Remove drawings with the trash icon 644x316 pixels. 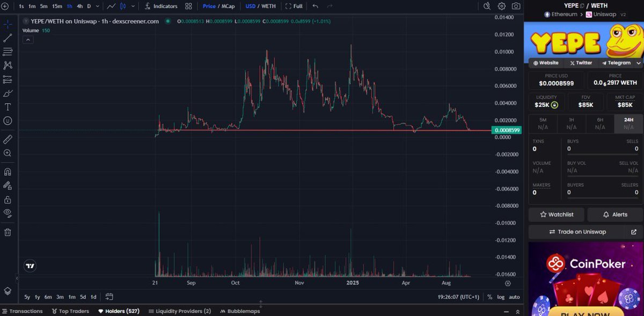[8, 232]
